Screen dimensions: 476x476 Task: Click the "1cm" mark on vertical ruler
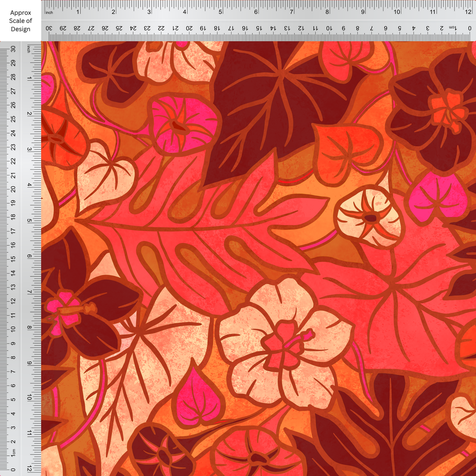(13, 453)
